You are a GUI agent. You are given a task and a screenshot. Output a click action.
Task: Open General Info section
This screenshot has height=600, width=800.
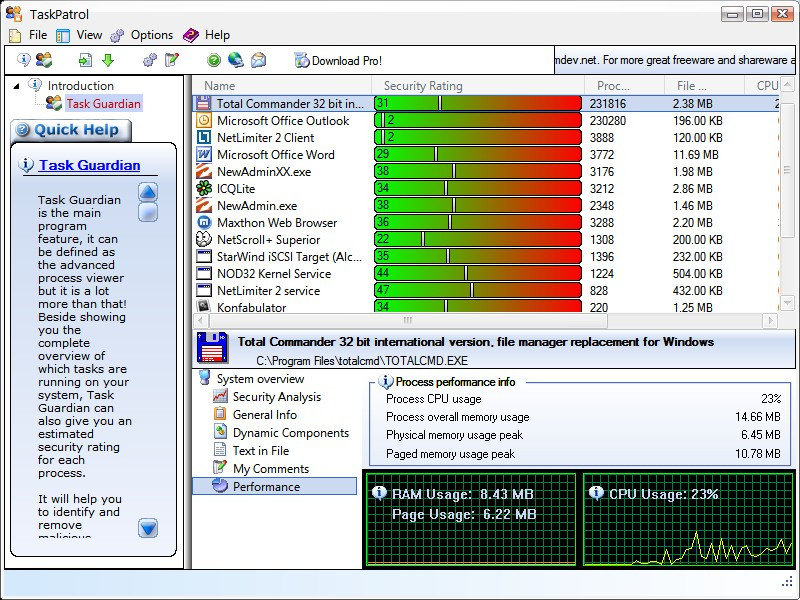pos(265,415)
